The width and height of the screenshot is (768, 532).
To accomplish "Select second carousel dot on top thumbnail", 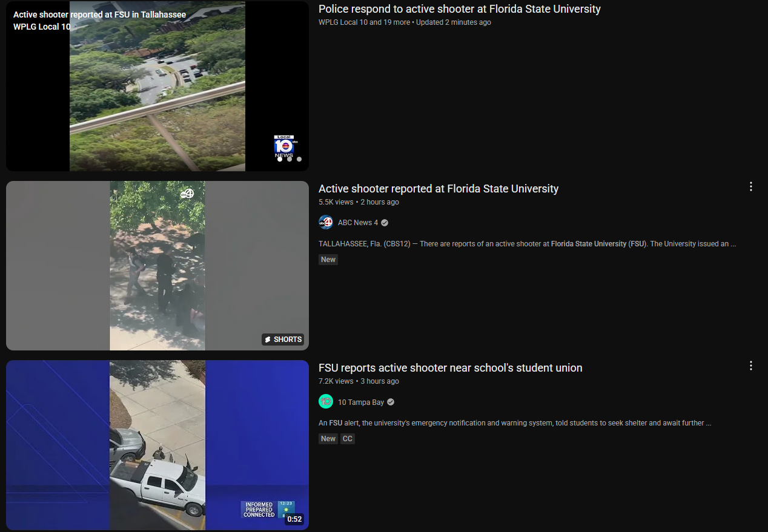I will coord(290,159).
